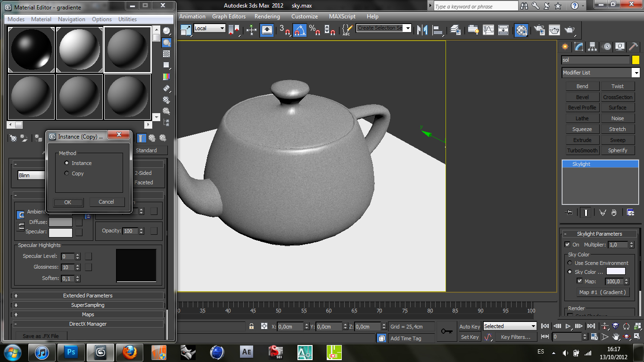Add the TurboSmooth modifier

582,150
